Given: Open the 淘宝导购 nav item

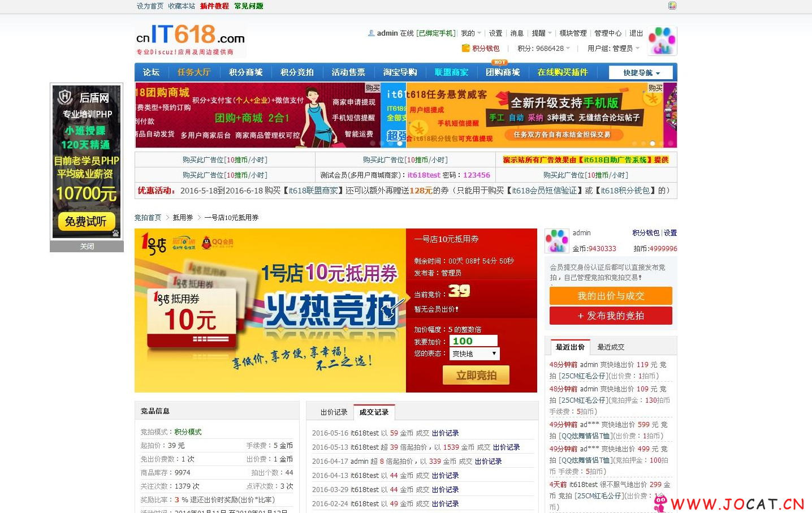Looking at the screenshot, I should click(x=400, y=72).
